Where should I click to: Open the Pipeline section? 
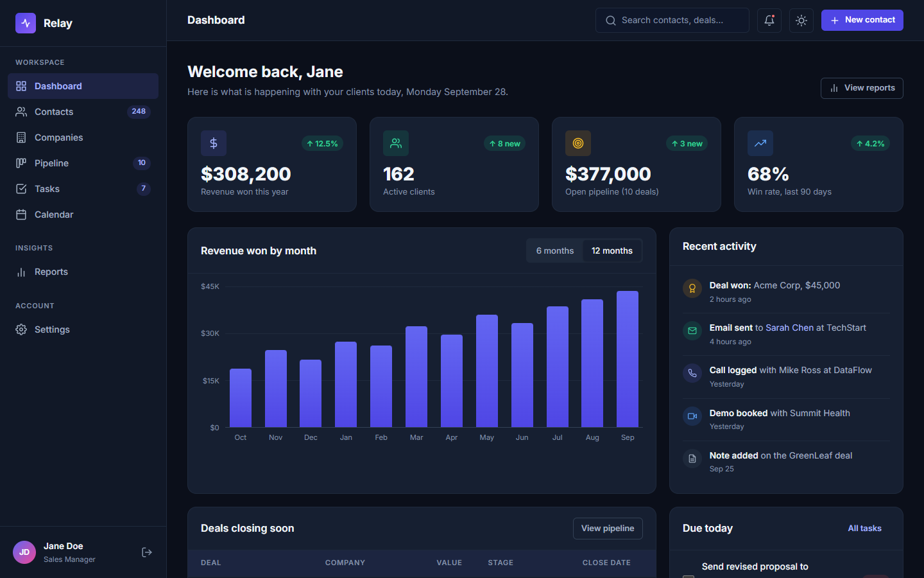click(x=83, y=163)
